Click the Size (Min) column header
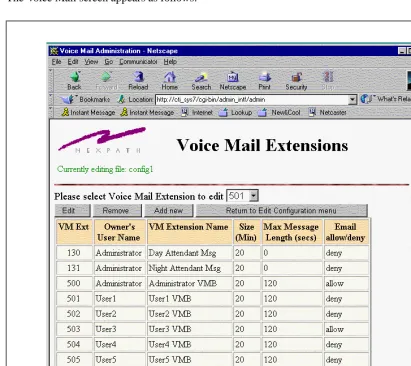The width and height of the screenshot is (411, 366). [x=247, y=232]
